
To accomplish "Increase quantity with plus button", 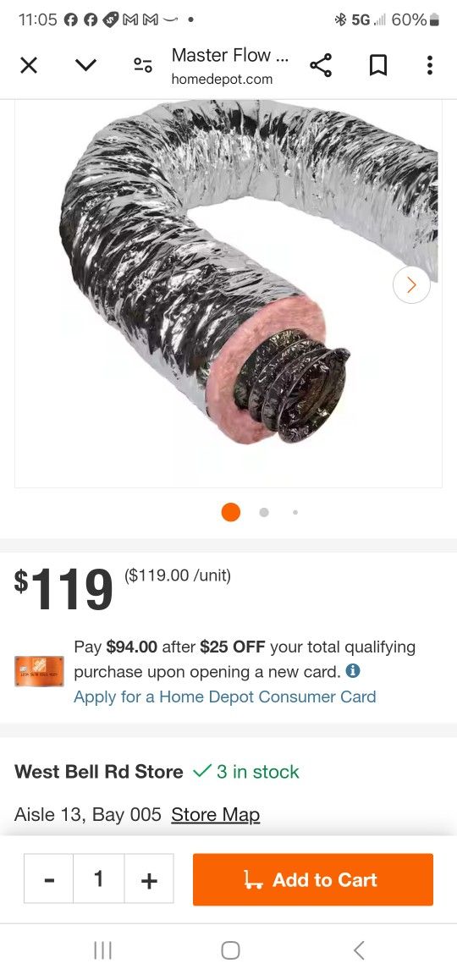I will 149,878.
